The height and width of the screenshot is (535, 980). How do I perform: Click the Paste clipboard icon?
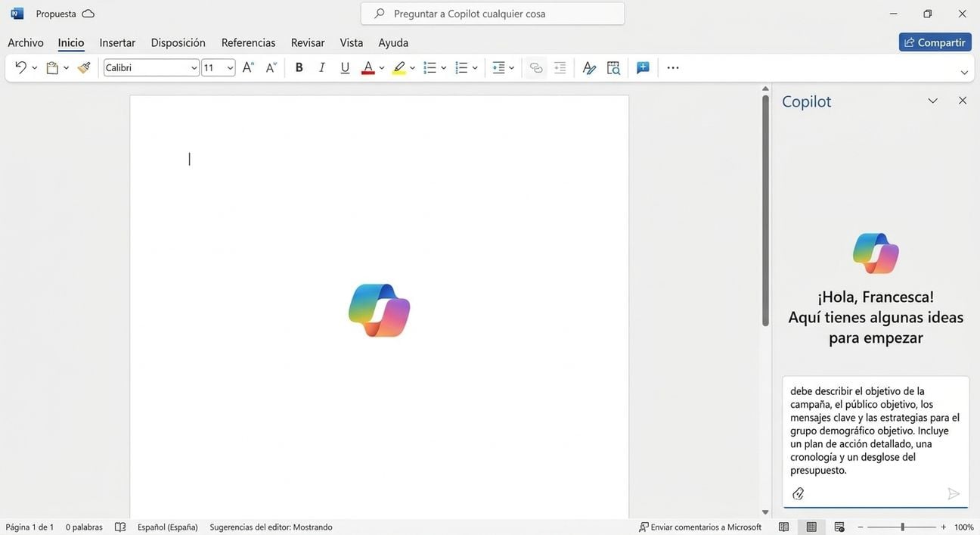pos(52,68)
